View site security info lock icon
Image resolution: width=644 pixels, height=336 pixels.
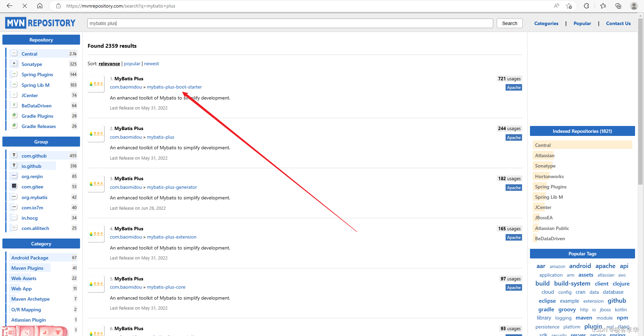[58, 6]
